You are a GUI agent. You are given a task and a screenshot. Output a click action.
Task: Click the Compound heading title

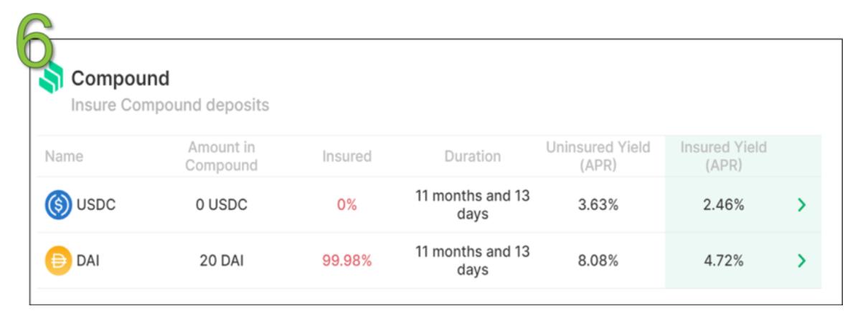click(x=120, y=78)
